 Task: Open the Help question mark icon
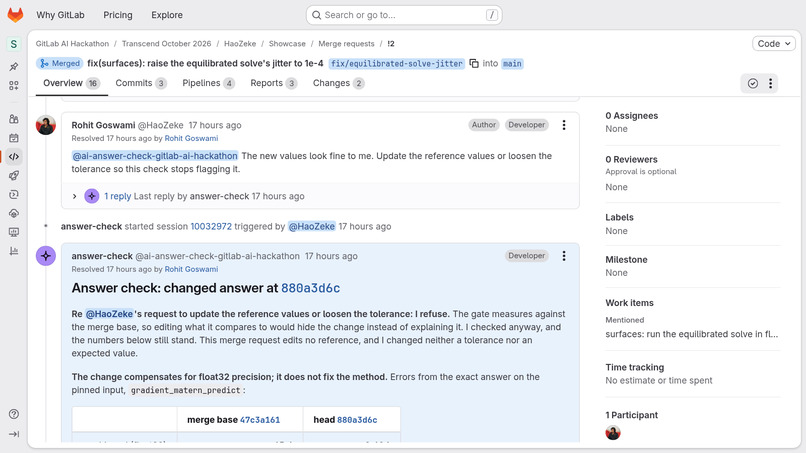[x=14, y=414]
